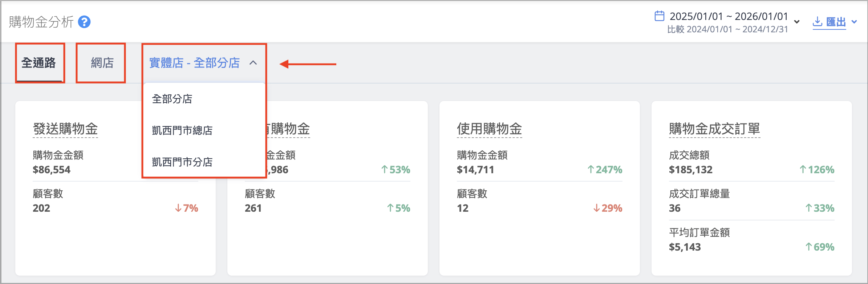
Task: Click the calendar icon by date range
Action: (659, 16)
